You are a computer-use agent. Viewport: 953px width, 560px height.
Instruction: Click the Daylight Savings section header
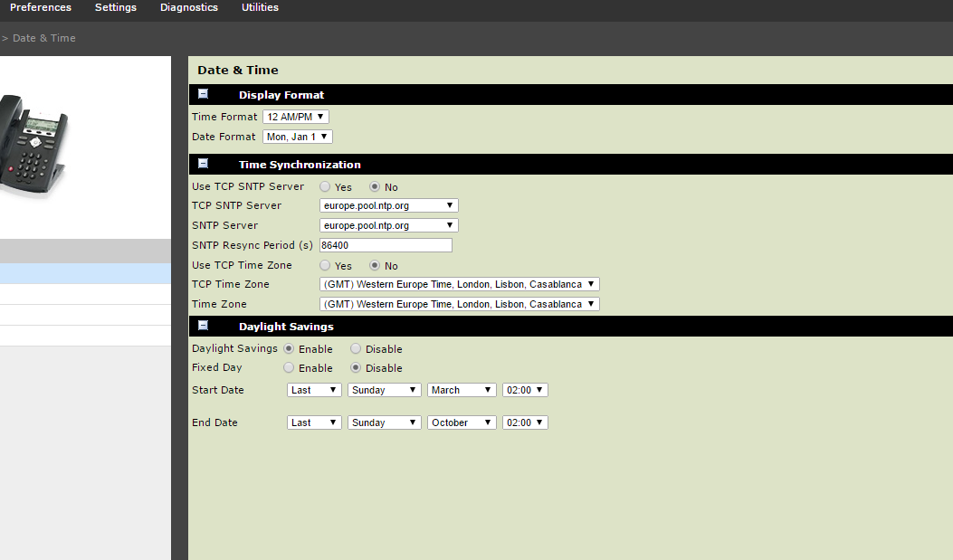[571, 327]
